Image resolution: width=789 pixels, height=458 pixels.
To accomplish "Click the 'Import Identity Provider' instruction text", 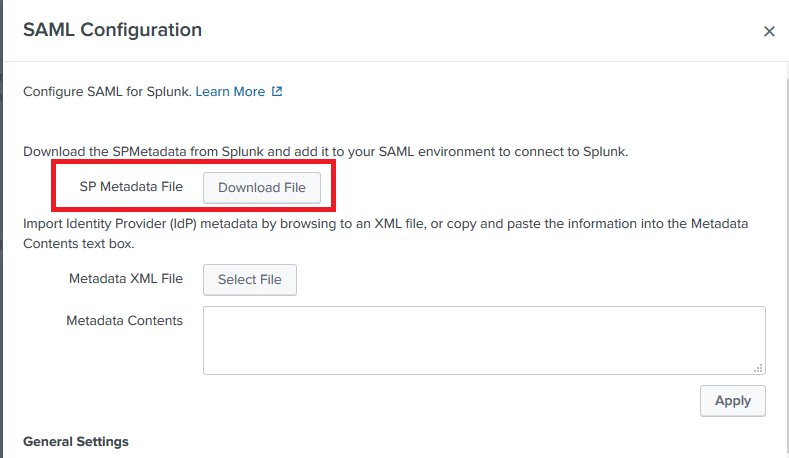I will coord(385,224).
